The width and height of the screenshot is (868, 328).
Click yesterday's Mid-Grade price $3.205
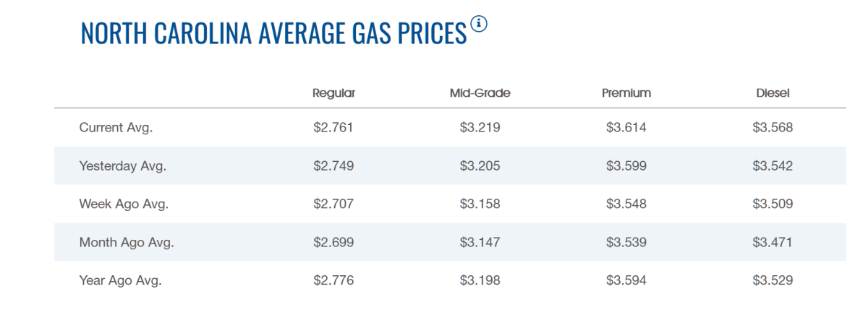480,166
